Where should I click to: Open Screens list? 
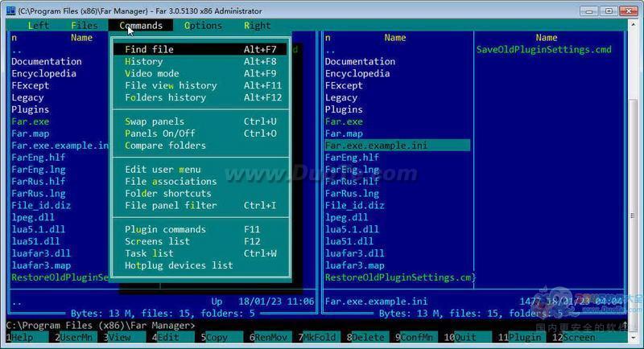coord(200,241)
